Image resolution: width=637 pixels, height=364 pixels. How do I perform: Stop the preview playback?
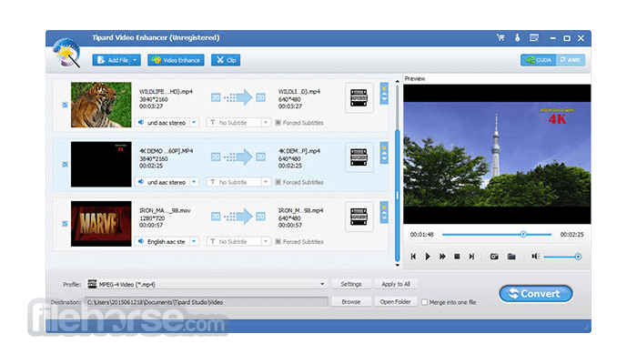pos(457,257)
